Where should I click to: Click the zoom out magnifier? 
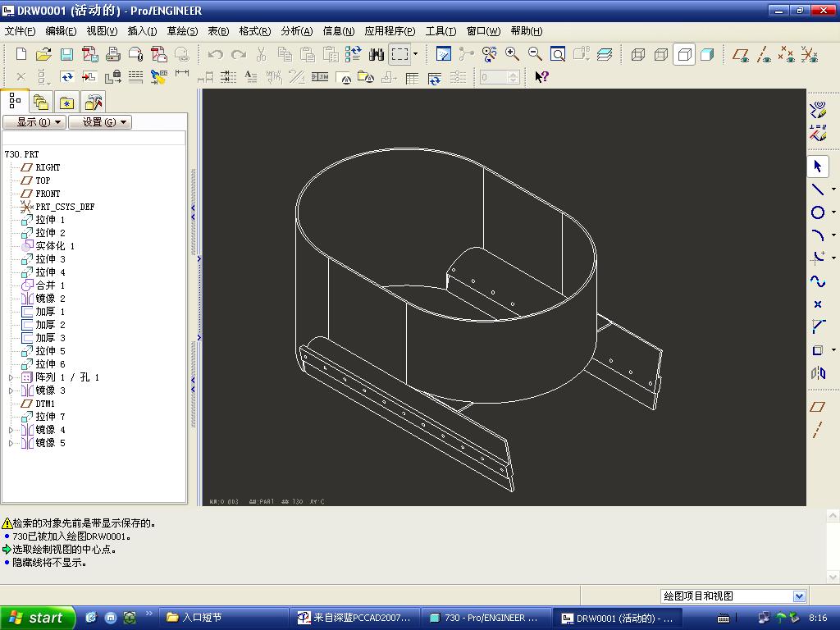[535, 54]
